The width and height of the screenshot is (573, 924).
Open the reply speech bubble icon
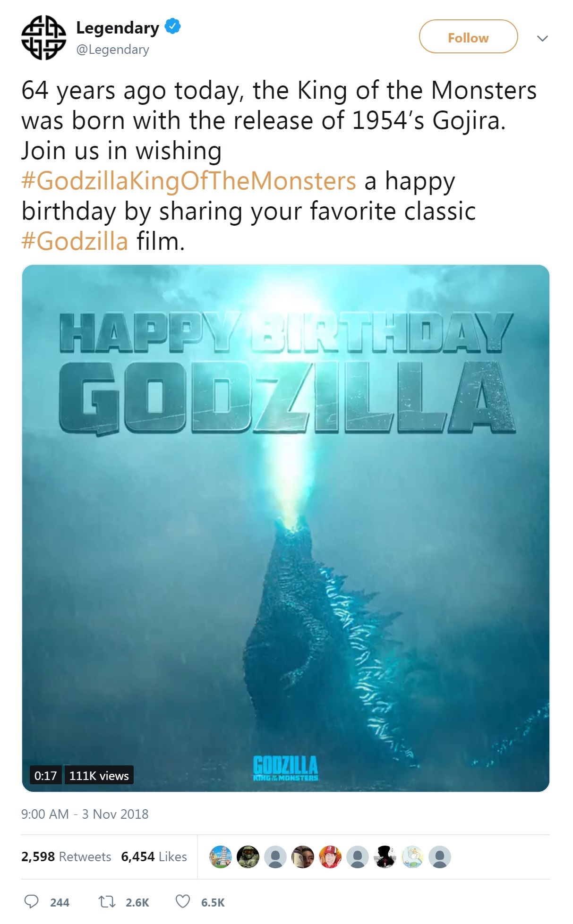[31, 902]
